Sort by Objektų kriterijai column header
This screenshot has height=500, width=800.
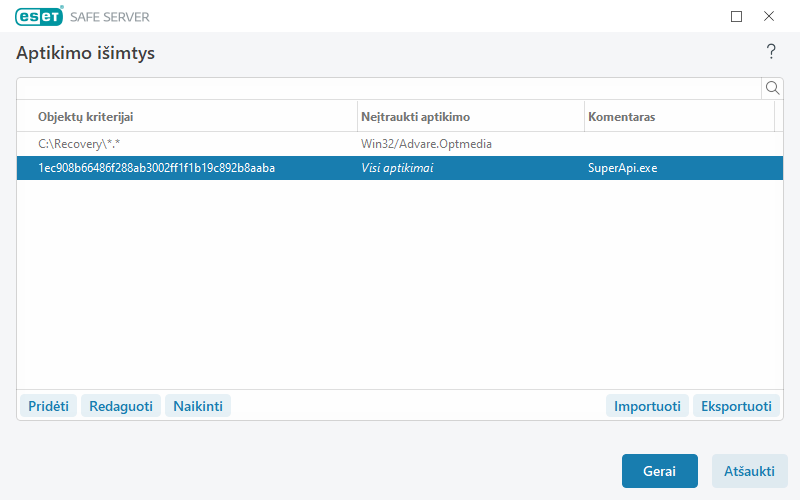coord(86,117)
